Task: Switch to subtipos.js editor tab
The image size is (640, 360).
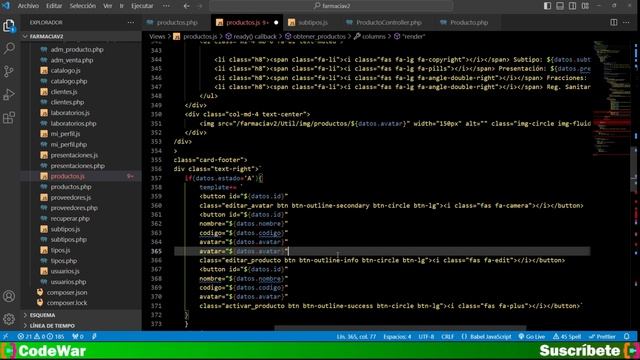Action: 312,23
